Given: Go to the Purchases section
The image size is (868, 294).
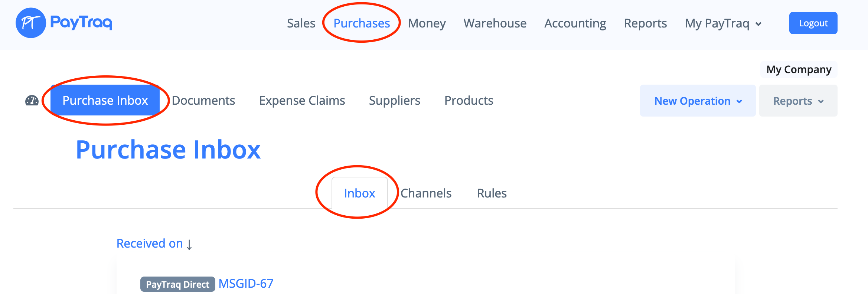Looking at the screenshot, I should 362,23.
